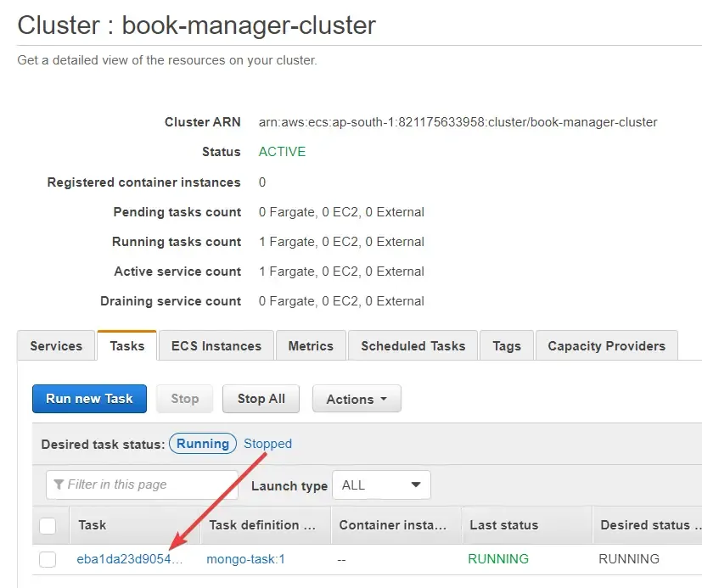Open the Actions dropdown
This screenshot has width=702, height=588.
tap(357, 399)
